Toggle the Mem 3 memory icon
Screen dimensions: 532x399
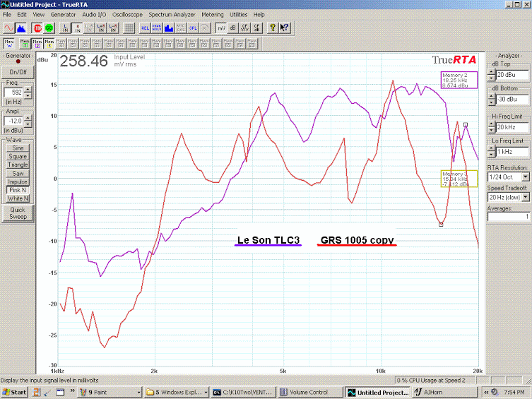pos(49,43)
